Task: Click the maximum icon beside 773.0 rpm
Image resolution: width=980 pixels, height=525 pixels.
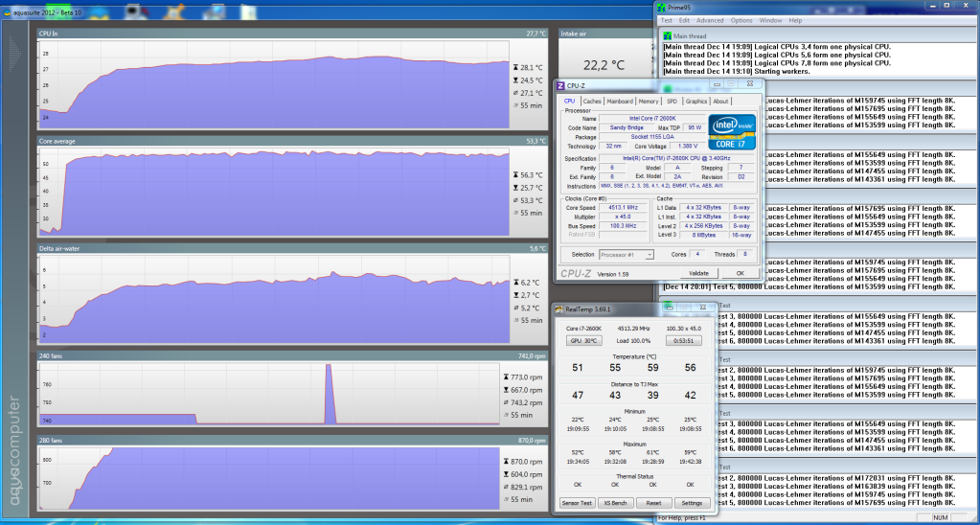Action: 506,377
